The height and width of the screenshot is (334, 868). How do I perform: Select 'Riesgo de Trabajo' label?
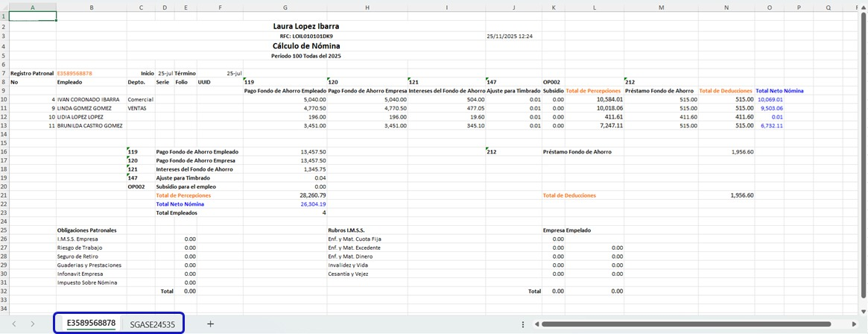[x=80, y=248]
